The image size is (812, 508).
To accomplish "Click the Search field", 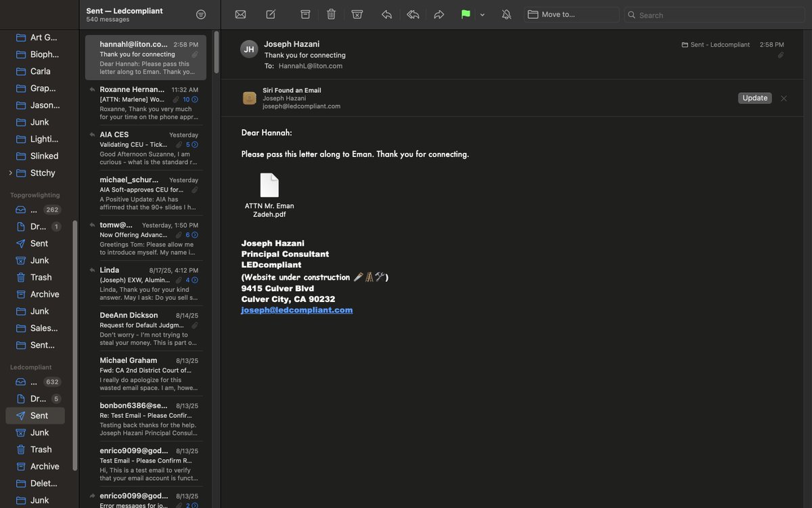I will pyautogui.click(x=715, y=14).
